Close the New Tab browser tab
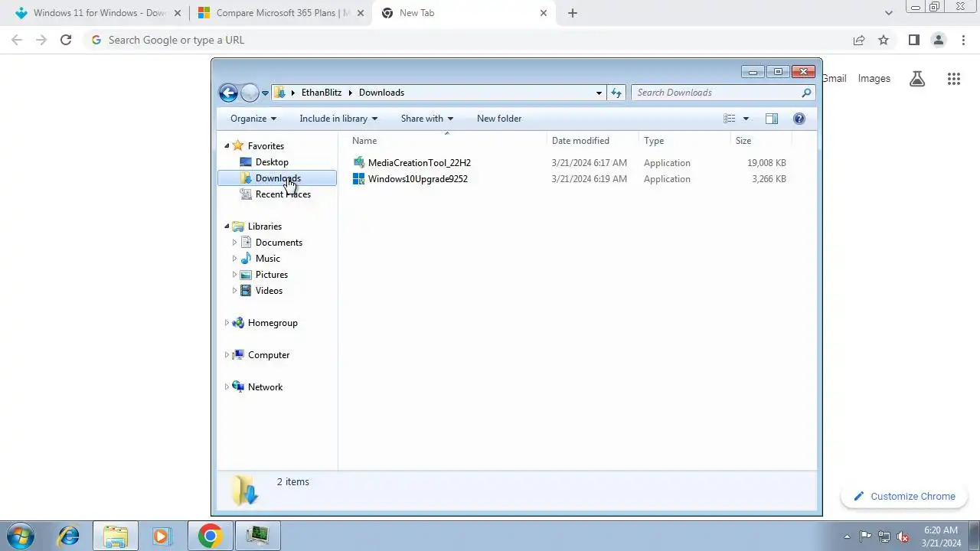Viewport: 980px width, 551px height. tap(544, 13)
